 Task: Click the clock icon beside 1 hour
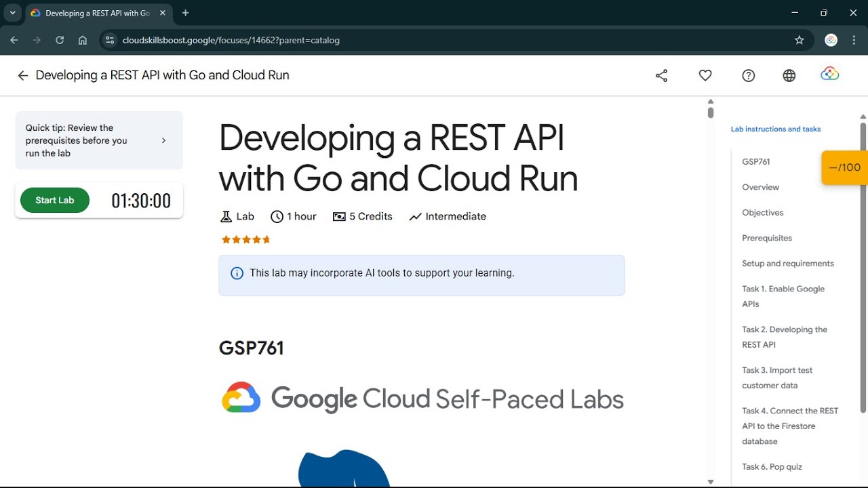tap(277, 217)
